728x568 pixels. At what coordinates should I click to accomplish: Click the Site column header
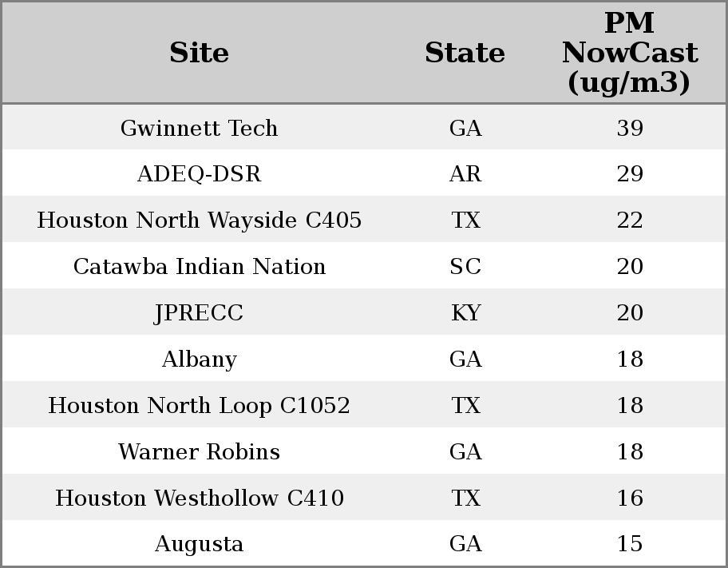199,53
